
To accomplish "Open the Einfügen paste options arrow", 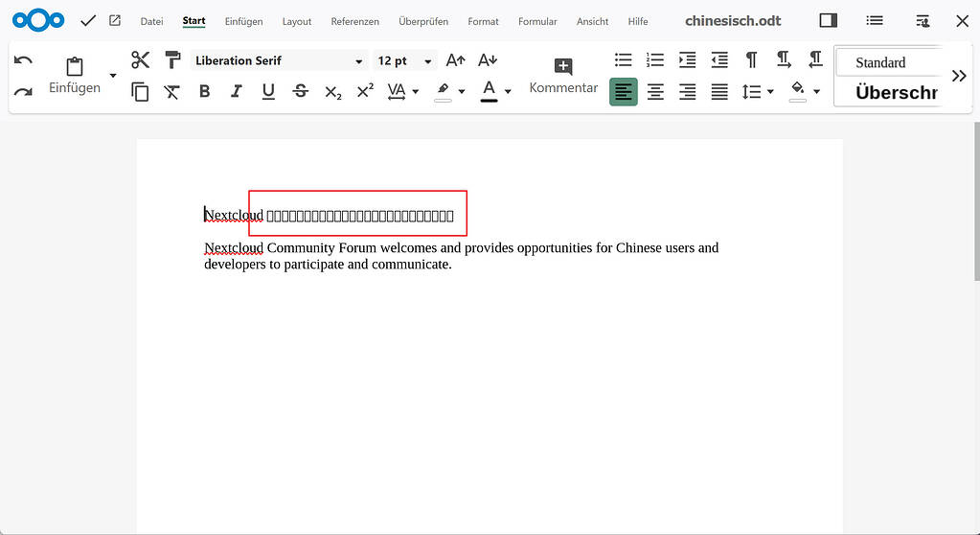I will [x=113, y=76].
